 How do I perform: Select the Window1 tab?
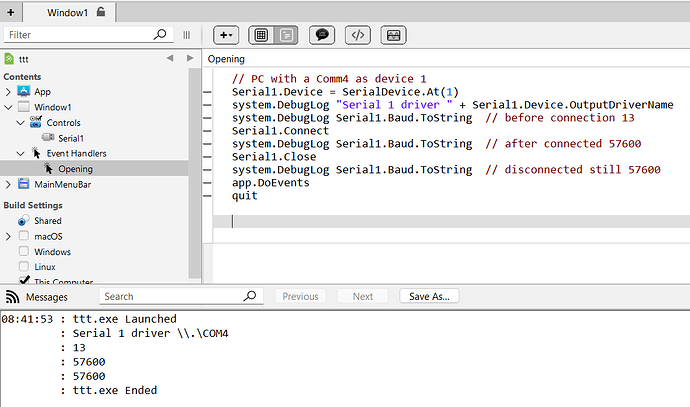(68, 13)
